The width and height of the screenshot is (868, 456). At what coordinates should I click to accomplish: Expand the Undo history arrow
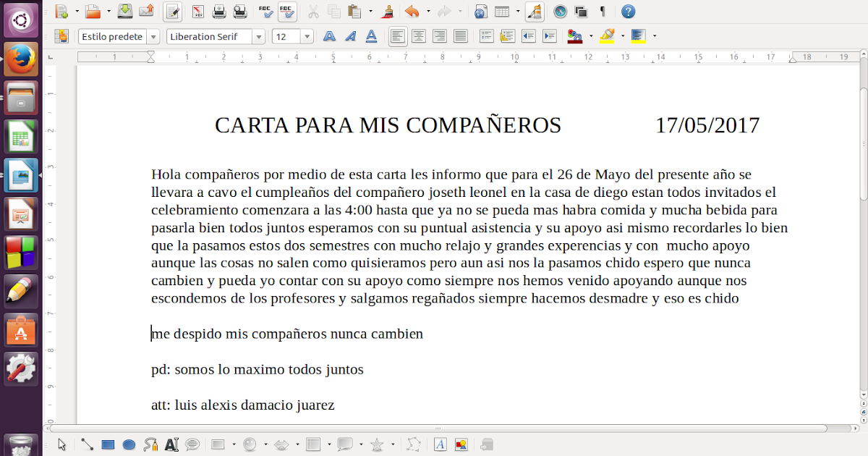tap(428, 12)
